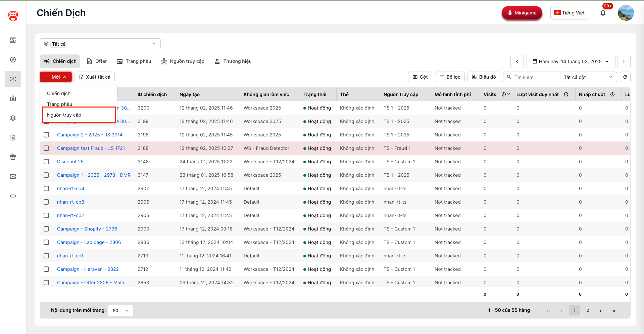Click the compass icon in sidebar

[x=13, y=59]
